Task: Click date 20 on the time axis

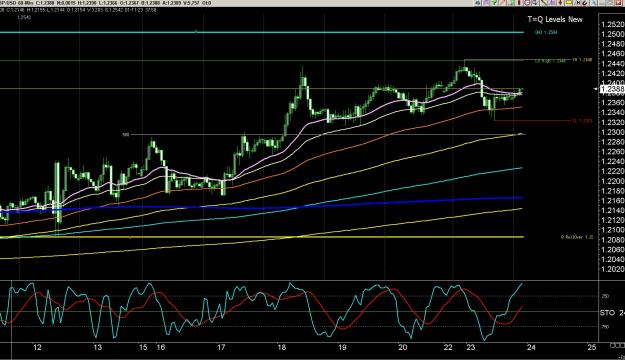Action: click(403, 347)
